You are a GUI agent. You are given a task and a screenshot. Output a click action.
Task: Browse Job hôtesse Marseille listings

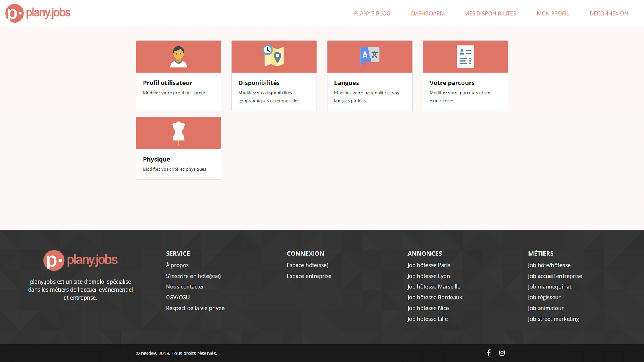[x=434, y=286]
